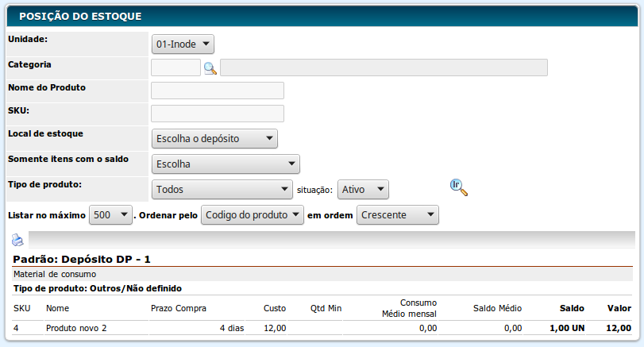Change situação dropdown set to Ativo

pos(363,190)
